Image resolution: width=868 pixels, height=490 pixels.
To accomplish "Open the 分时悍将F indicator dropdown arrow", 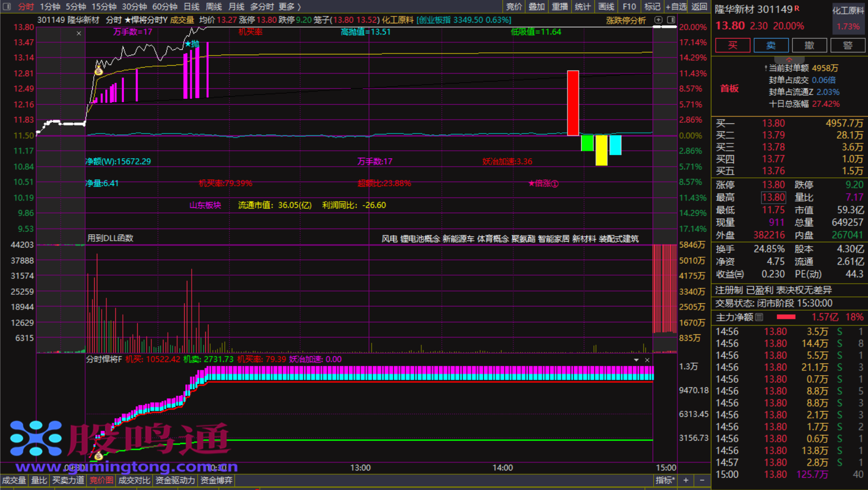I will coord(636,360).
